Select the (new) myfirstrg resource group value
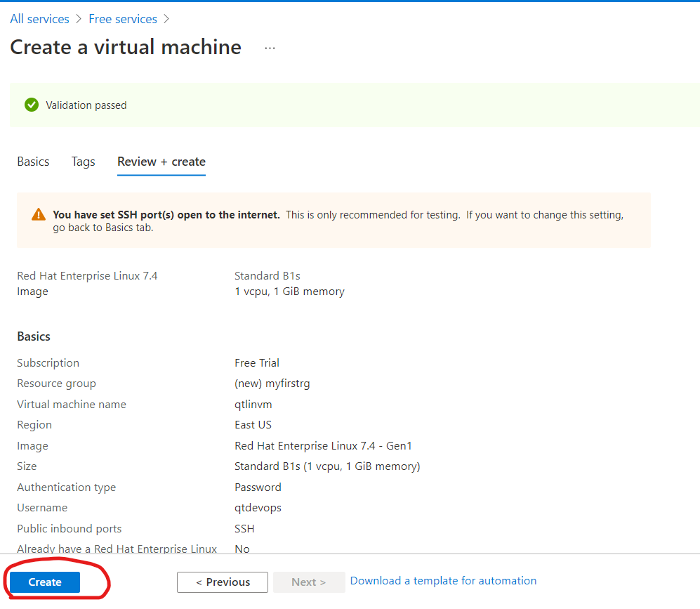Screen dimensions: 700x609 pyautogui.click(x=272, y=384)
